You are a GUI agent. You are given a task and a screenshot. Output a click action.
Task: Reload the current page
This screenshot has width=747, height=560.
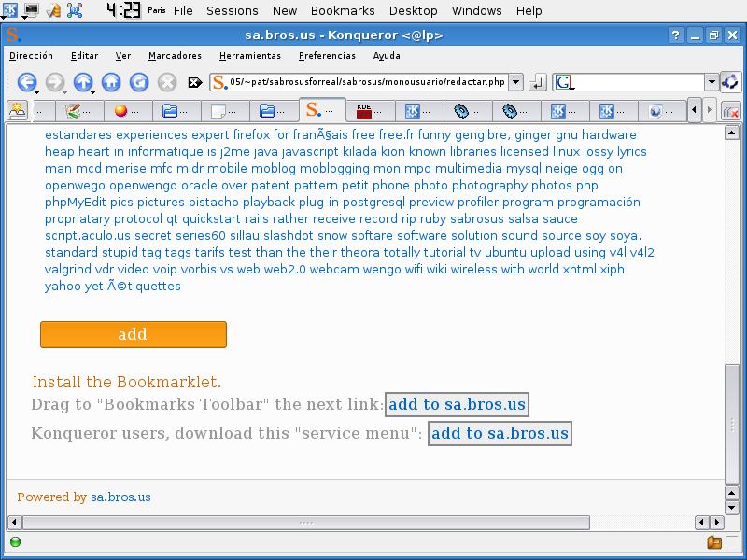click(x=139, y=82)
